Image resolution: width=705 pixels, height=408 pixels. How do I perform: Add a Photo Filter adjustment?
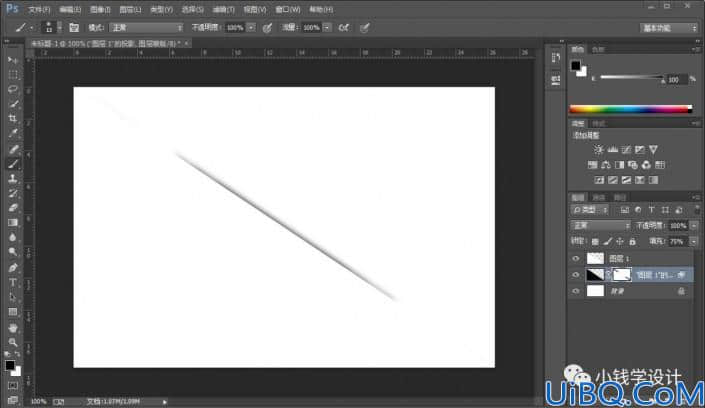pyautogui.click(x=633, y=165)
